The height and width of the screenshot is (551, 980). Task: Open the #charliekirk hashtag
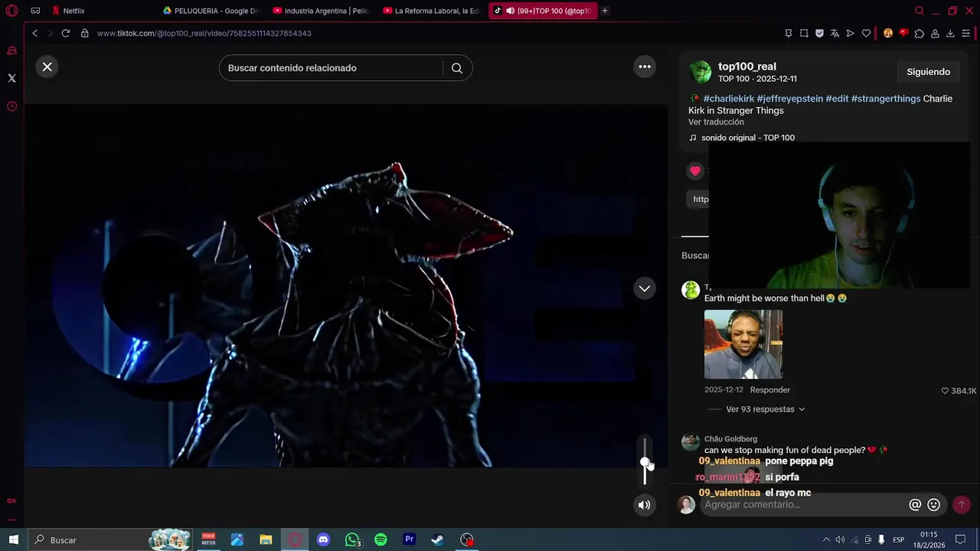coord(728,99)
